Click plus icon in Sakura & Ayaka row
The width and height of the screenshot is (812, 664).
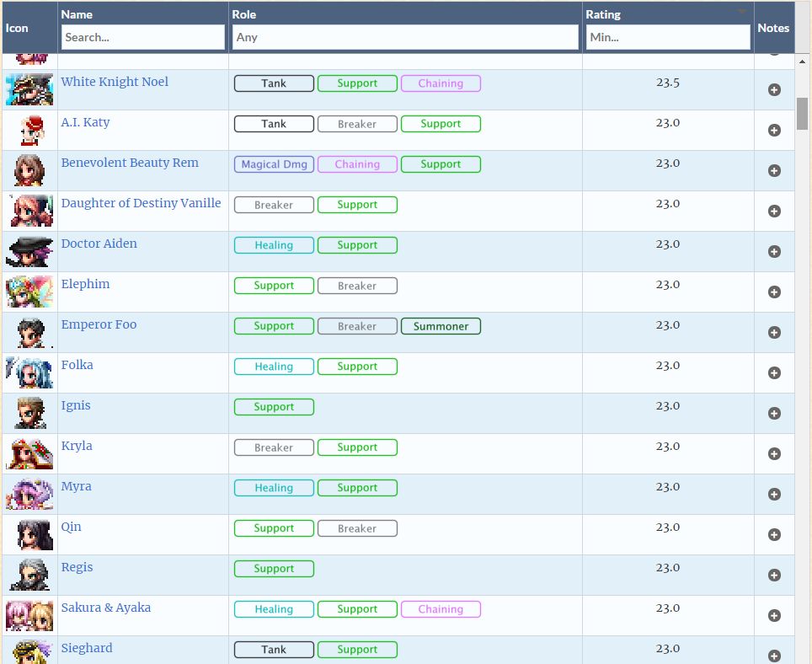pos(774,615)
